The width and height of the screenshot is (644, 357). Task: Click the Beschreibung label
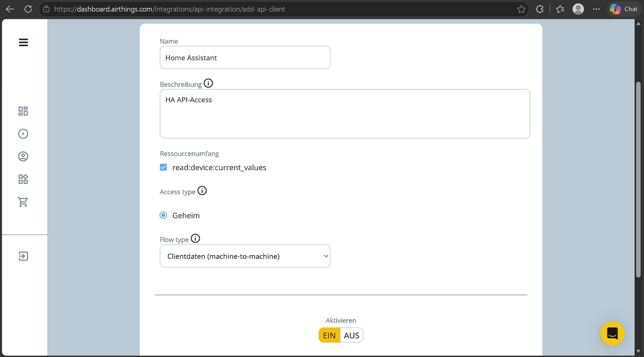pyautogui.click(x=181, y=84)
